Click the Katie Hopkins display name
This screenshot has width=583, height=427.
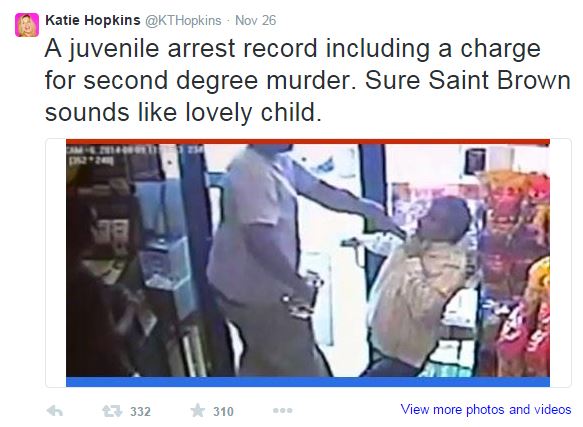93,20
